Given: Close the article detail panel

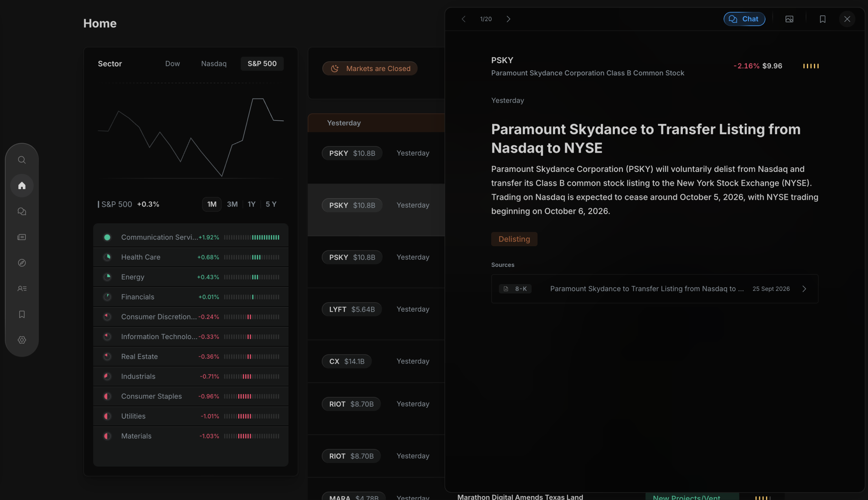Looking at the screenshot, I should [847, 19].
